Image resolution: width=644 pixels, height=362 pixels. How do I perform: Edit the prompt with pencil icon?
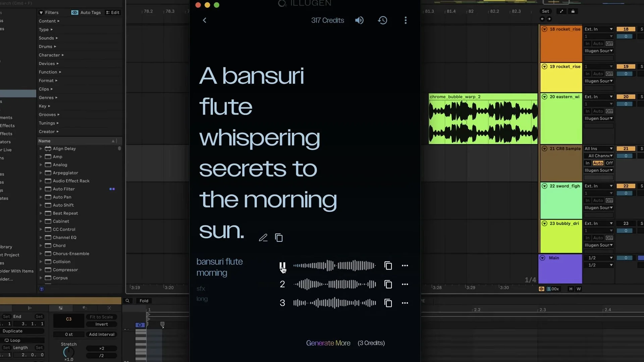[263, 238]
